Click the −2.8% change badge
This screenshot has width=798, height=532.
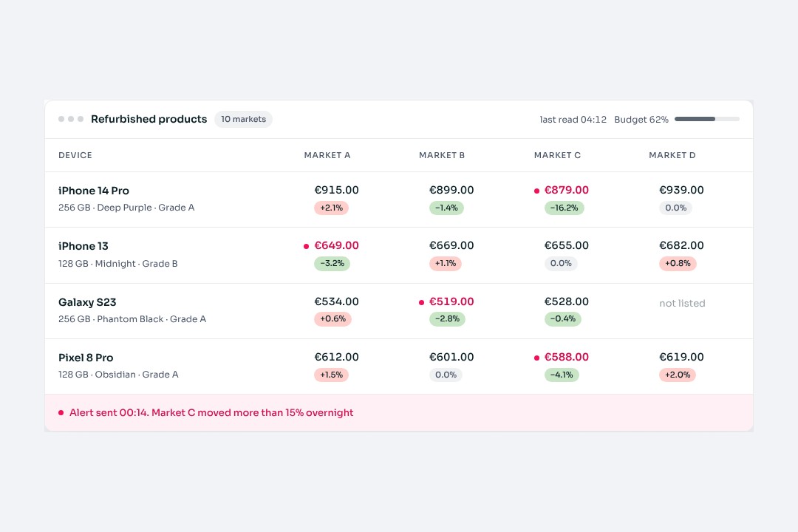point(447,318)
